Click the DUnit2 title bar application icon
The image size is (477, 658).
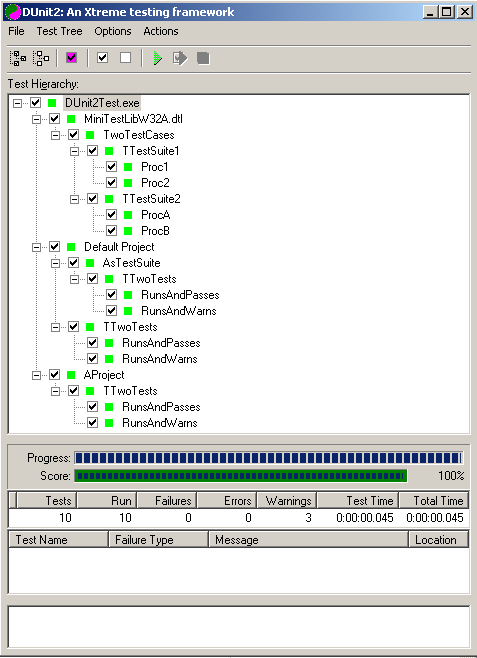[12, 12]
